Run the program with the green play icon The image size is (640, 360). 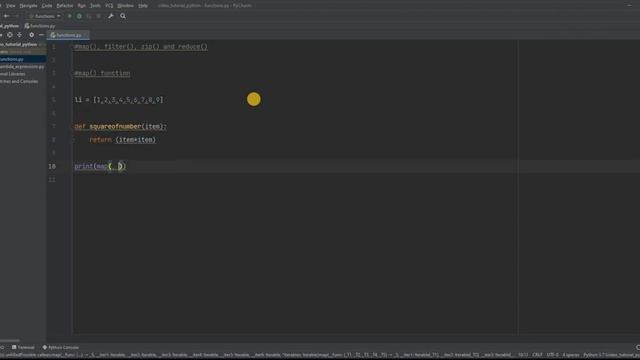point(69,16)
